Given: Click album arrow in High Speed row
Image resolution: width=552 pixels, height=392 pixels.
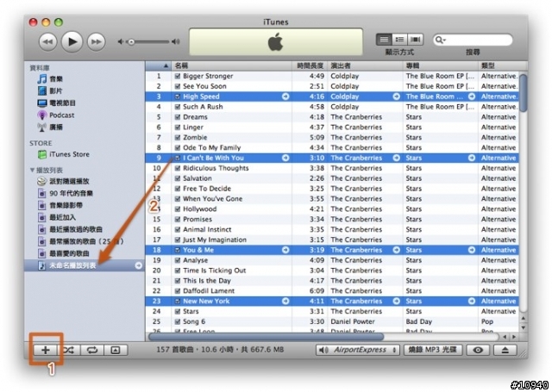Looking at the screenshot, I should coord(472,96).
